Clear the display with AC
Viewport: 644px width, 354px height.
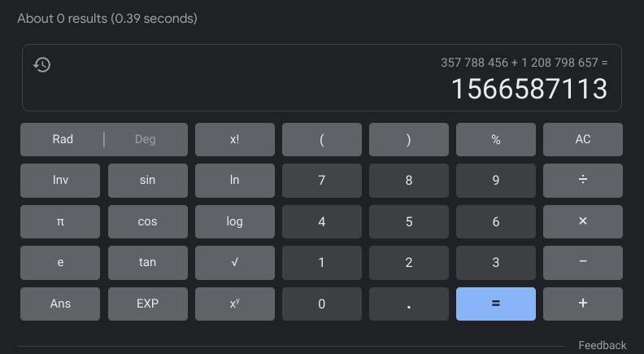click(583, 139)
